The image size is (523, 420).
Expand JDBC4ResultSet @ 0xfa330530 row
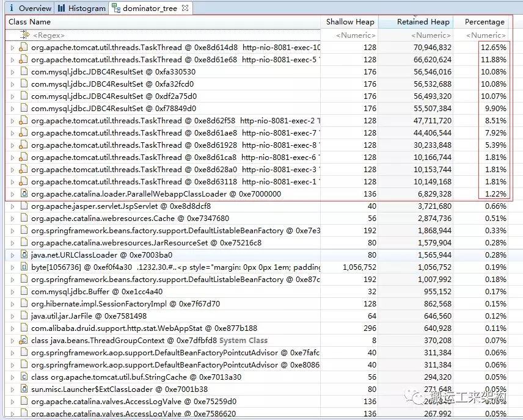click(x=12, y=72)
